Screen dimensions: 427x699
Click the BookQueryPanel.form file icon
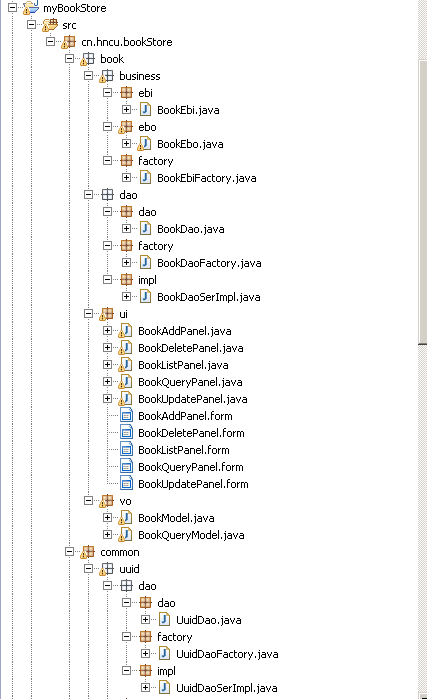[127, 466]
